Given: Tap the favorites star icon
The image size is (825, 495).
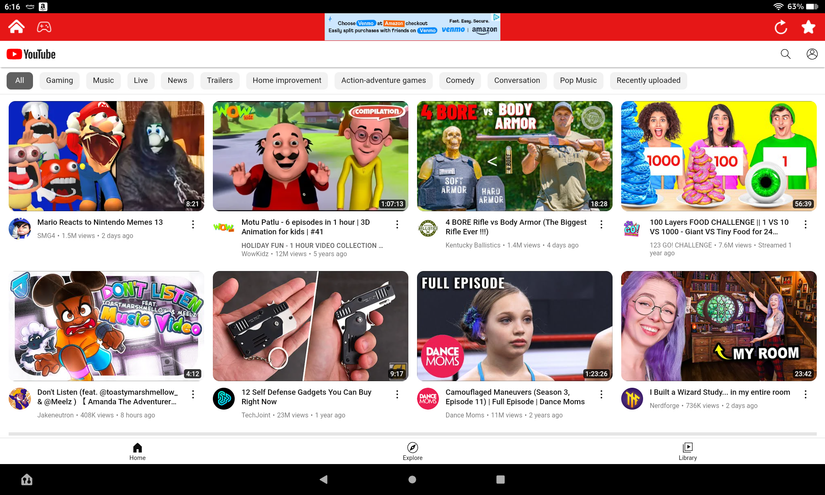Looking at the screenshot, I should (x=808, y=27).
